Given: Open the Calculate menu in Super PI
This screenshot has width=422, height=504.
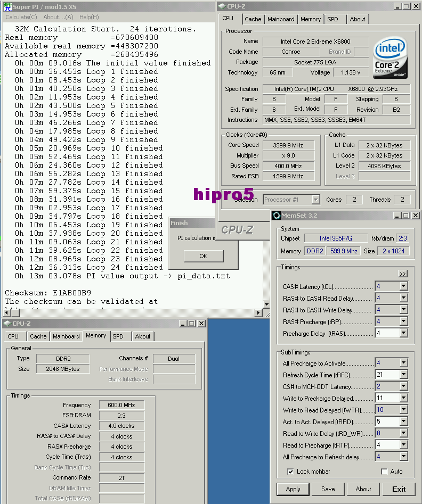Looking at the screenshot, I should (x=21, y=17).
